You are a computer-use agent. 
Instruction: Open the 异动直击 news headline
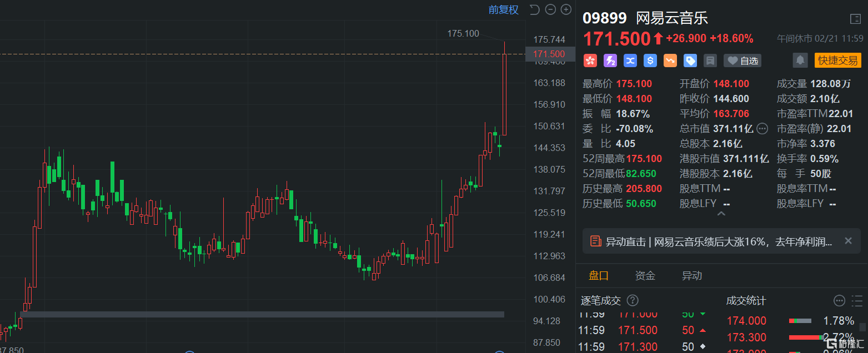pos(719,241)
